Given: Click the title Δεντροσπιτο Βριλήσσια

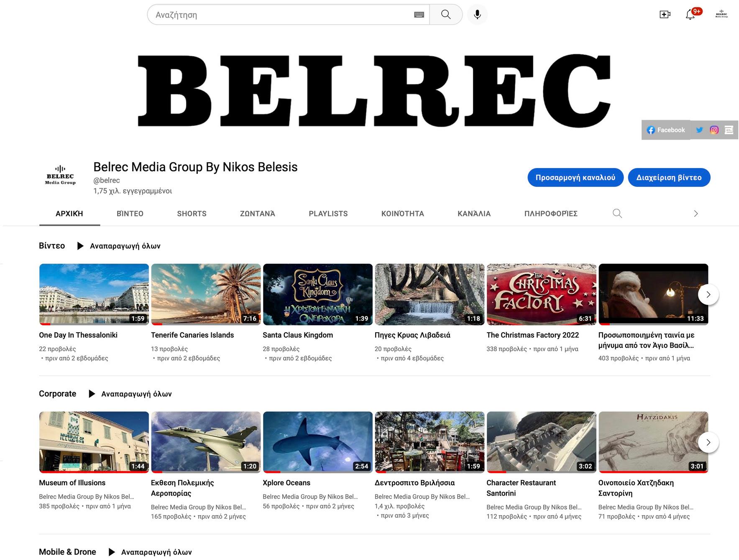Looking at the screenshot, I should coord(415,483).
